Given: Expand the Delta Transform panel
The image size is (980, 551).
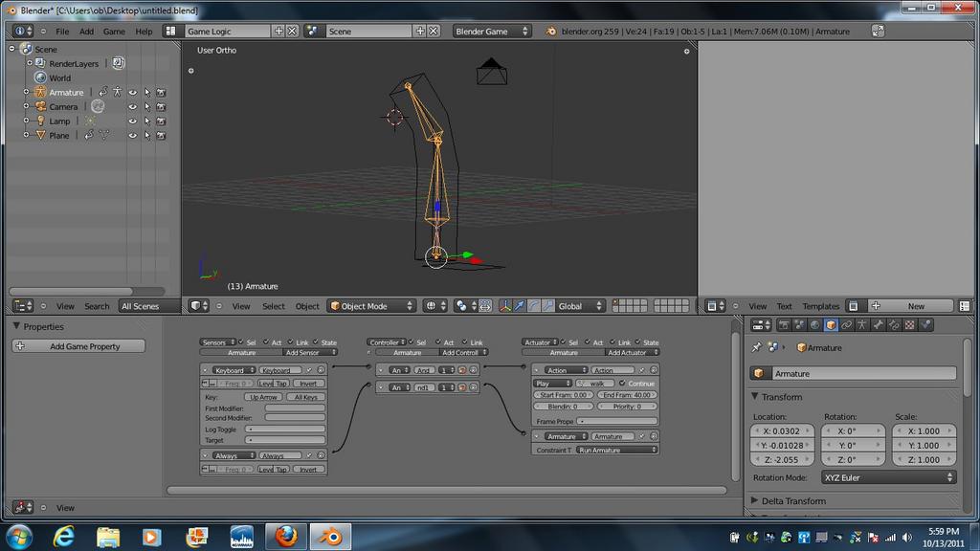Looking at the screenshot, I should [x=754, y=500].
